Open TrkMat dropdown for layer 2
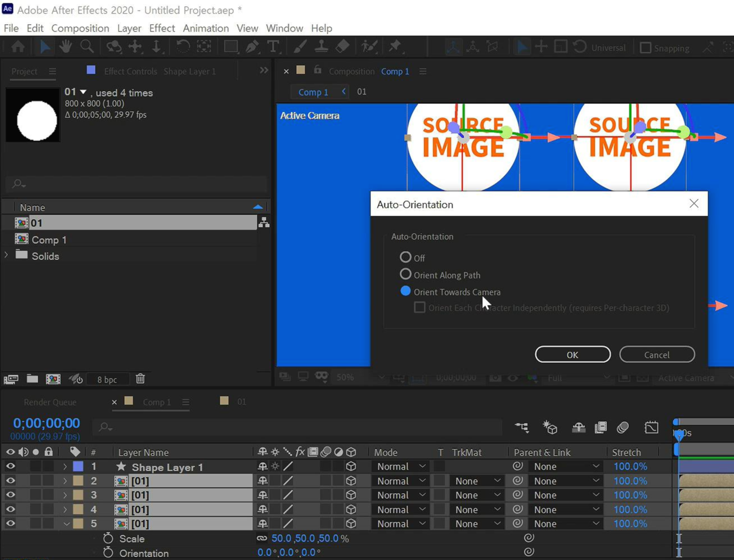Viewport: 734px width, 560px height. click(x=477, y=481)
